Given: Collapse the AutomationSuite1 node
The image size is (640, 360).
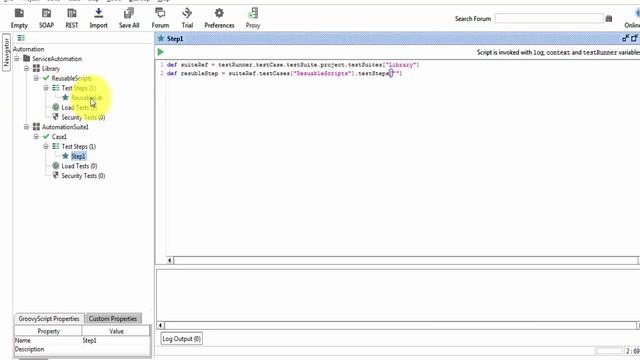Looking at the screenshot, I should (x=27, y=127).
